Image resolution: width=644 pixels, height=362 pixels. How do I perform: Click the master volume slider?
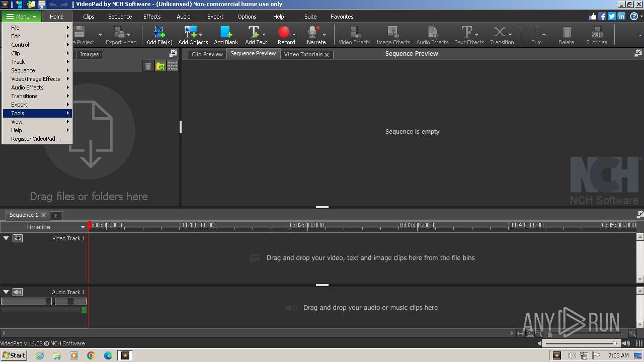point(582,343)
